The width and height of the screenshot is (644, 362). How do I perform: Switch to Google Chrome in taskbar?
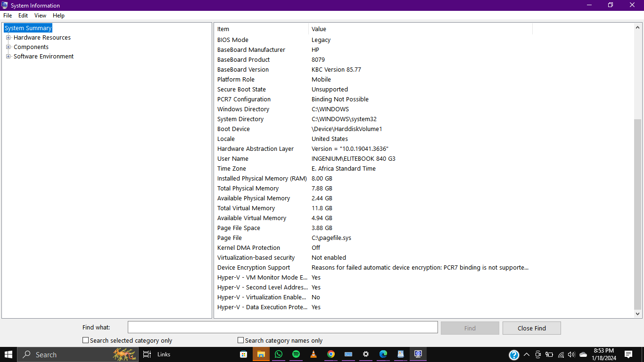pos(331,354)
